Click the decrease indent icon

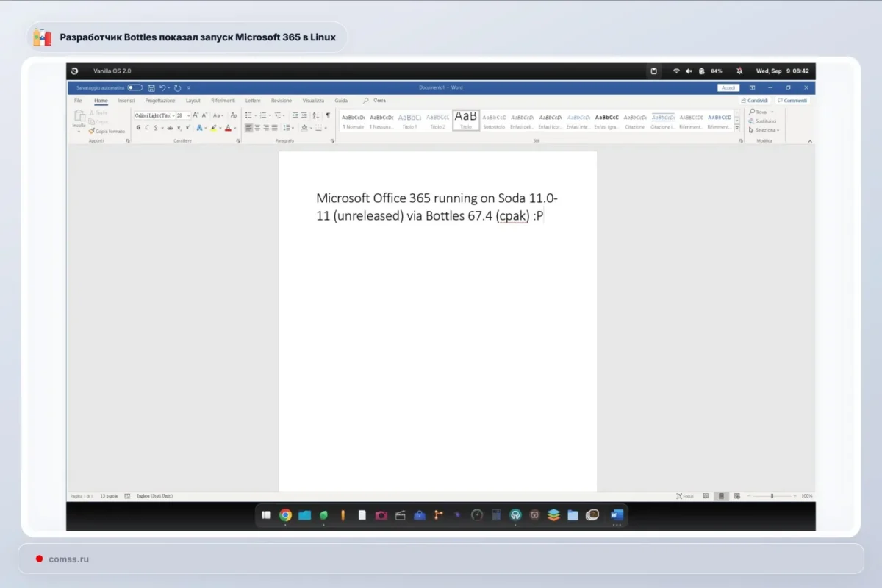coord(295,115)
